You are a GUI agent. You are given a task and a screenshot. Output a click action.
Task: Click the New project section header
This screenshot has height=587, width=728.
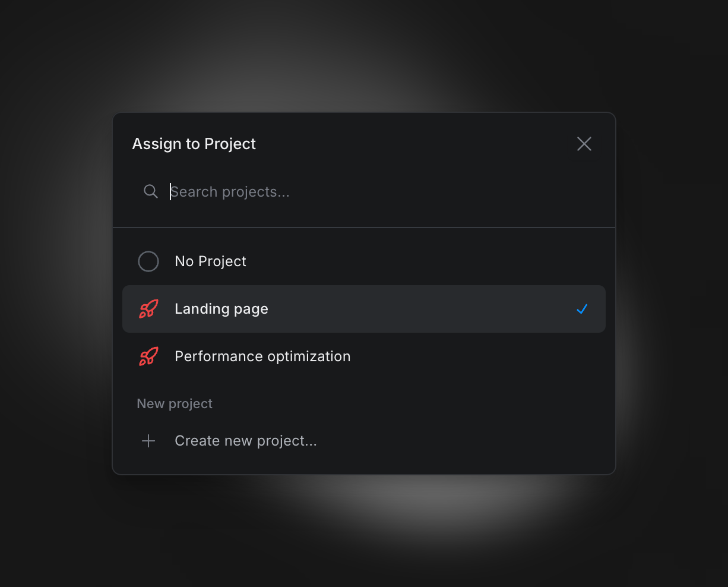(x=175, y=404)
